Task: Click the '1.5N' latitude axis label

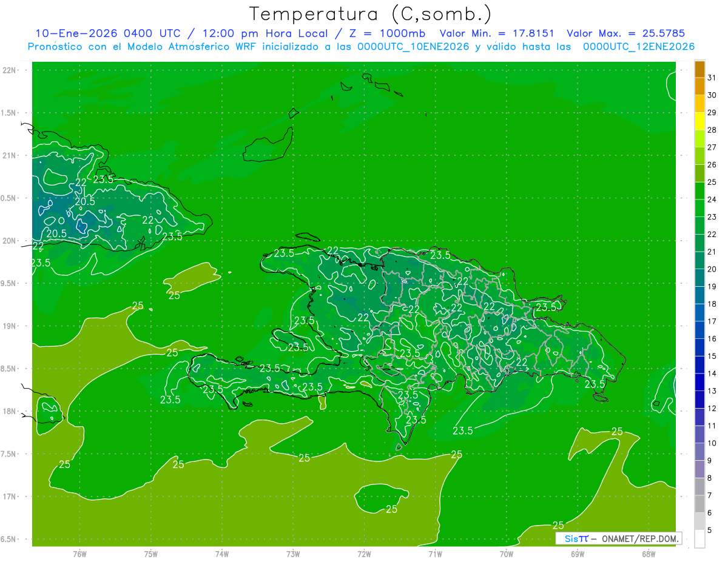Action: pyautogui.click(x=9, y=113)
